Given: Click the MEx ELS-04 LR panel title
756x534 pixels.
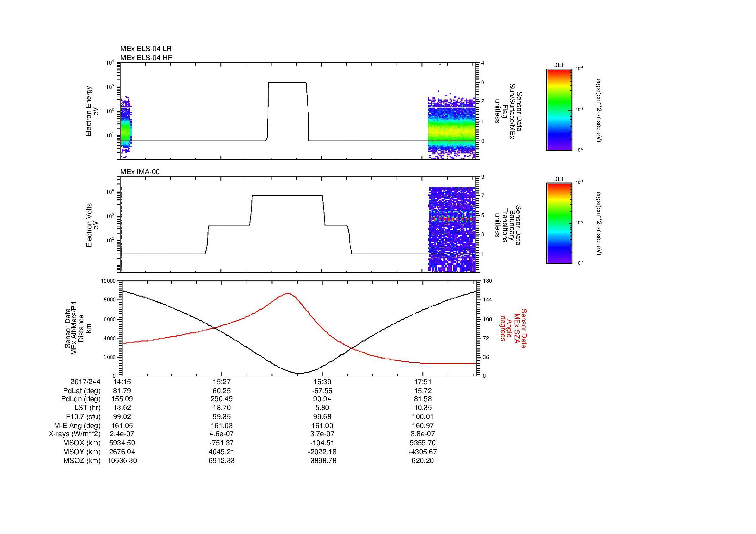Looking at the screenshot, I should pyautogui.click(x=145, y=49).
